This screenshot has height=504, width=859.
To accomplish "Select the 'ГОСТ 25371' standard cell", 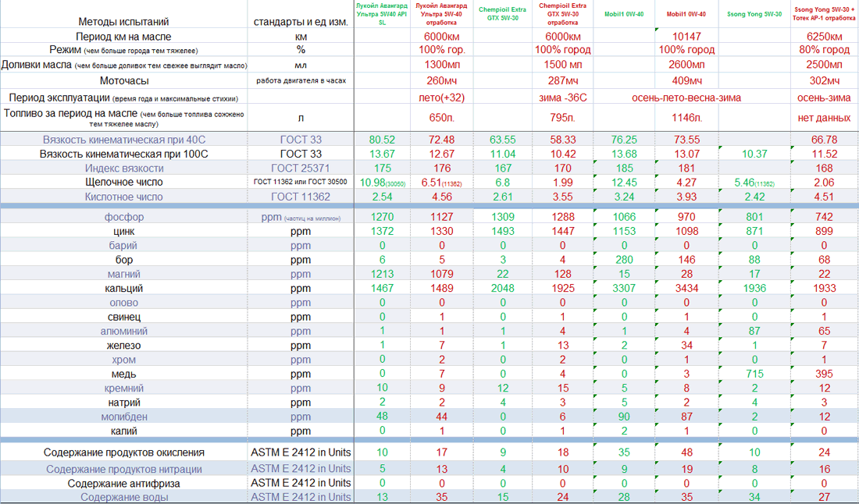I will click(x=301, y=169).
